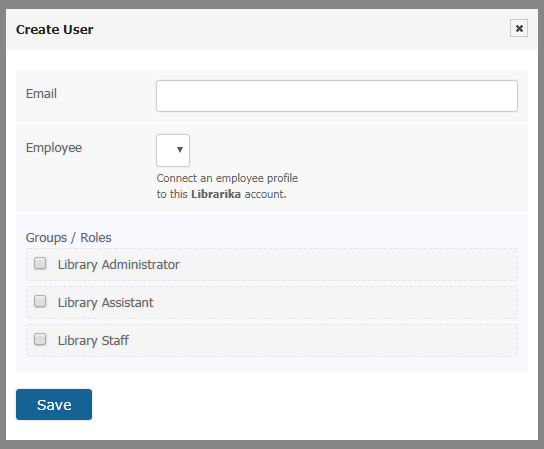The image size is (544, 449).
Task: Open the Employee dropdown
Action: 173,150
